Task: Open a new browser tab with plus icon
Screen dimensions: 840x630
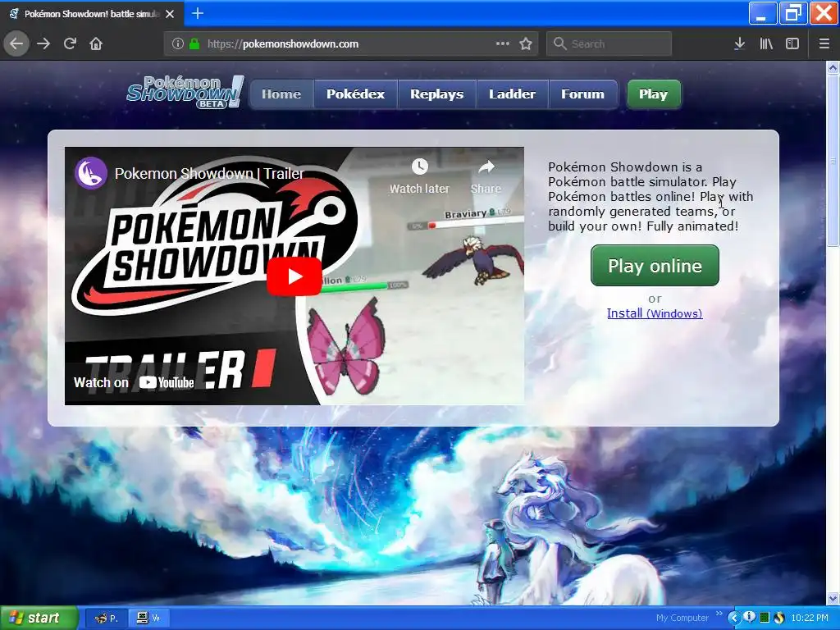Action: (x=197, y=13)
